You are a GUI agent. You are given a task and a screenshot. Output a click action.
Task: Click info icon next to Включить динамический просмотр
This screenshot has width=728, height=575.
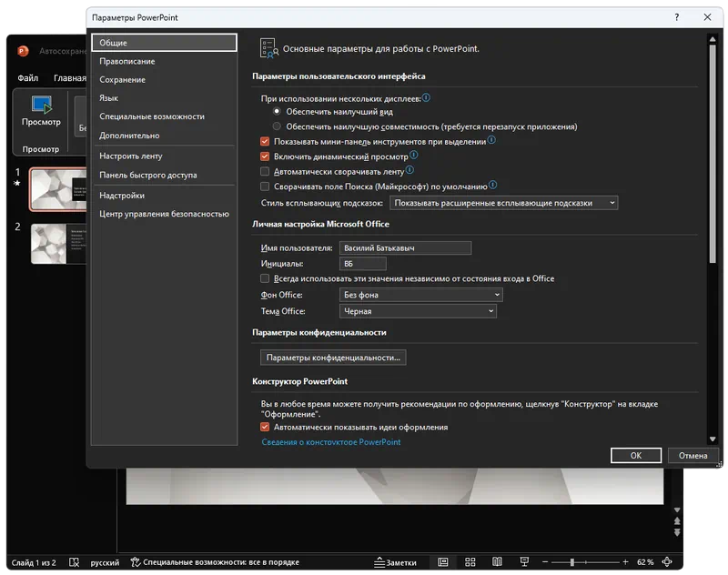[x=414, y=156]
